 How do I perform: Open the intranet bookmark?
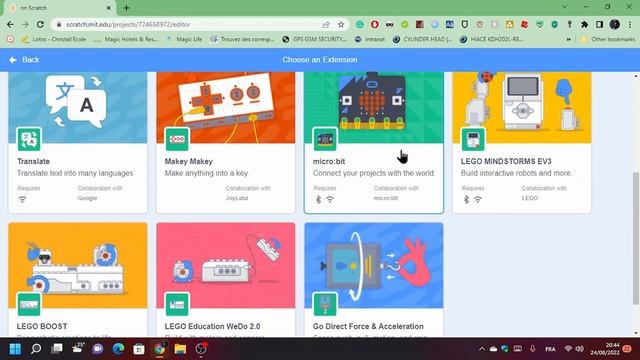(x=370, y=39)
